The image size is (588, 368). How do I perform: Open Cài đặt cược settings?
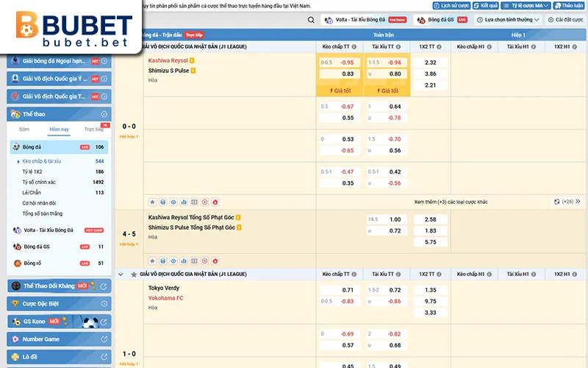pos(565,20)
